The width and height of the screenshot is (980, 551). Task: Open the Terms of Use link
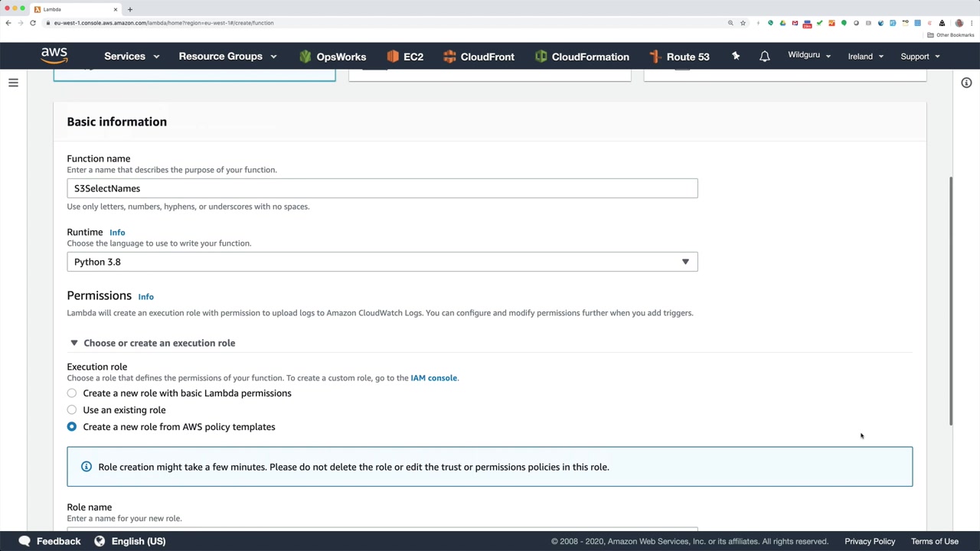935,541
